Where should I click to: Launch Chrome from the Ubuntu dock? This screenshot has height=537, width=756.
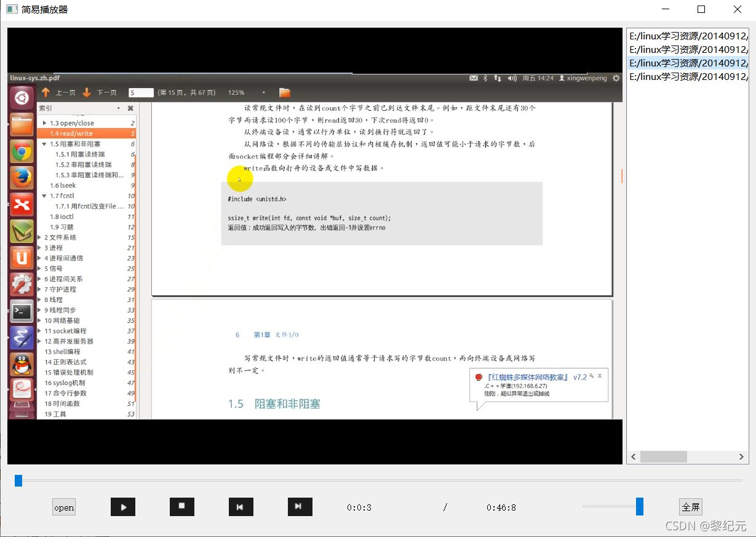(x=22, y=152)
